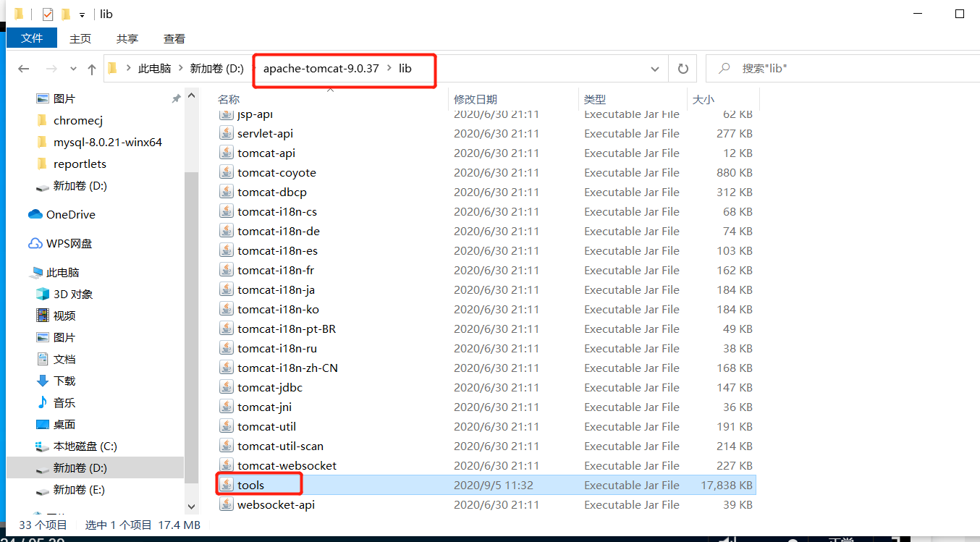This screenshot has width=980, height=542.
Task: Click the 17,838 KB size cell
Action: tap(727, 485)
